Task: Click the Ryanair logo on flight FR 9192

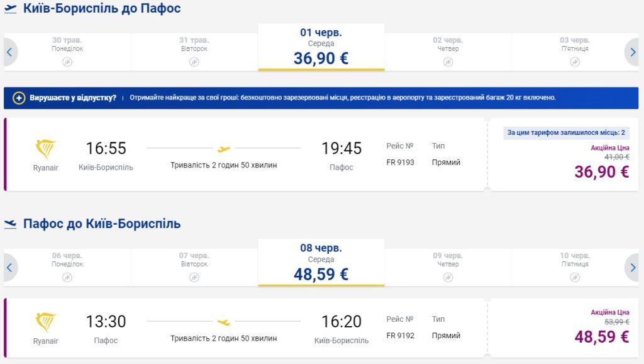Action: click(x=45, y=322)
